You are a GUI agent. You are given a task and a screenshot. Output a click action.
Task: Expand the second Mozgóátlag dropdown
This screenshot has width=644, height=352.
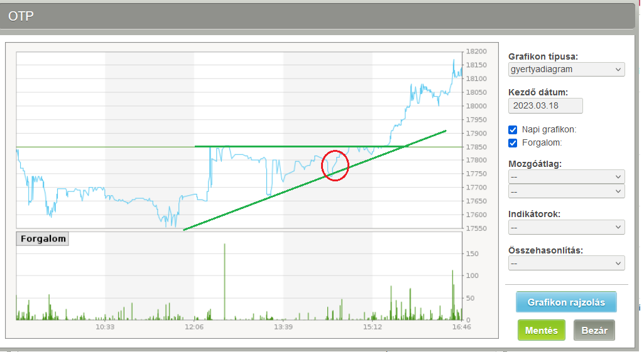coord(566,191)
